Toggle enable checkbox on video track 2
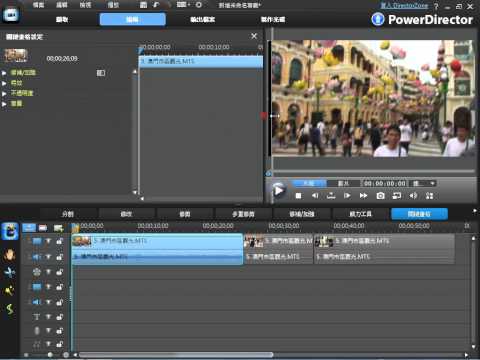Image resolution: width=480 pixels, height=360 pixels. click(48, 287)
